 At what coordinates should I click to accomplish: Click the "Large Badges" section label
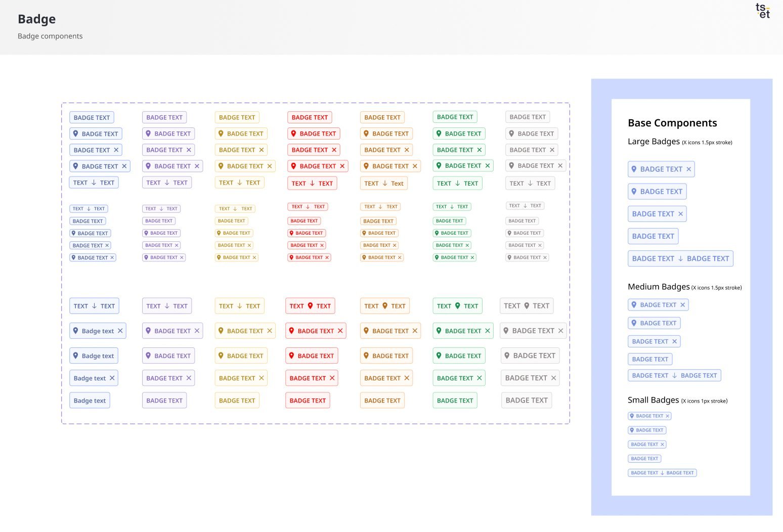(x=654, y=142)
